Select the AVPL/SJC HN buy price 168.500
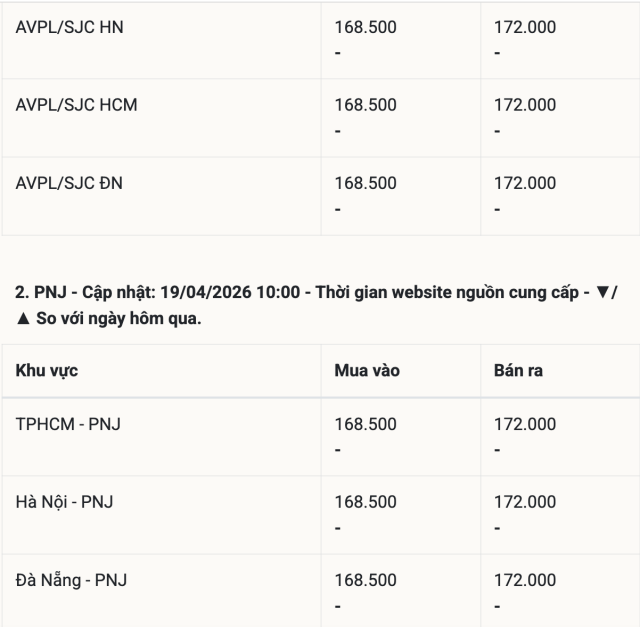 click(365, 28)
